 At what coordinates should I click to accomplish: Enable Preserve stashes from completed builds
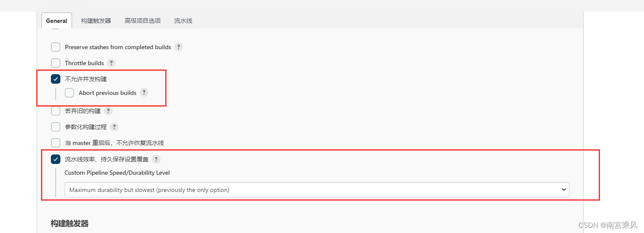pyautogui.click(x=56, y=47)
